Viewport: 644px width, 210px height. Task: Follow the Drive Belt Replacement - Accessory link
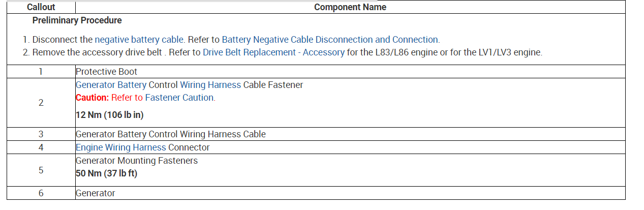click(x=273, y=52)
